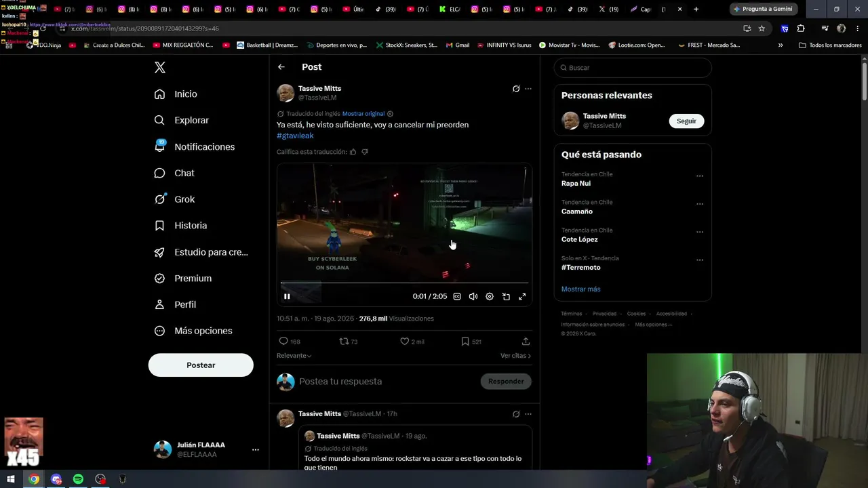The image size is (868, 488).
Task: Bookmark this page with the Chrome star icon
Action: click(762, 28)
